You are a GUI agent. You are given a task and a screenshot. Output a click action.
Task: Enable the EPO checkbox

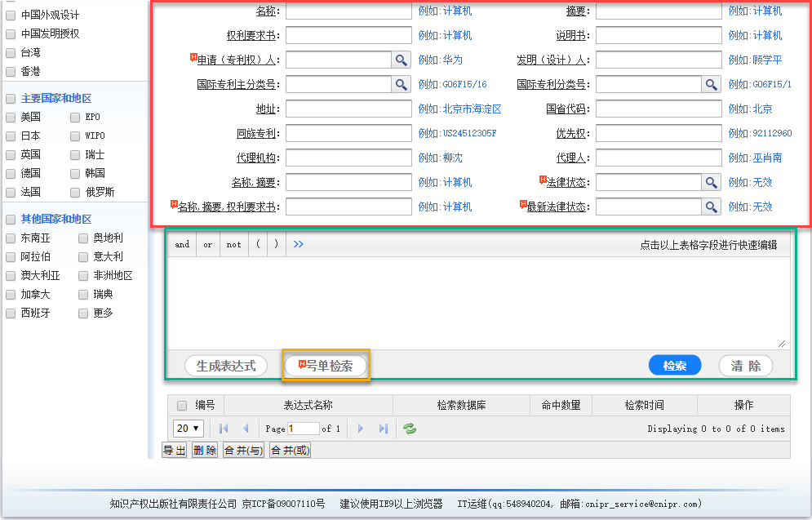[75, 118]
